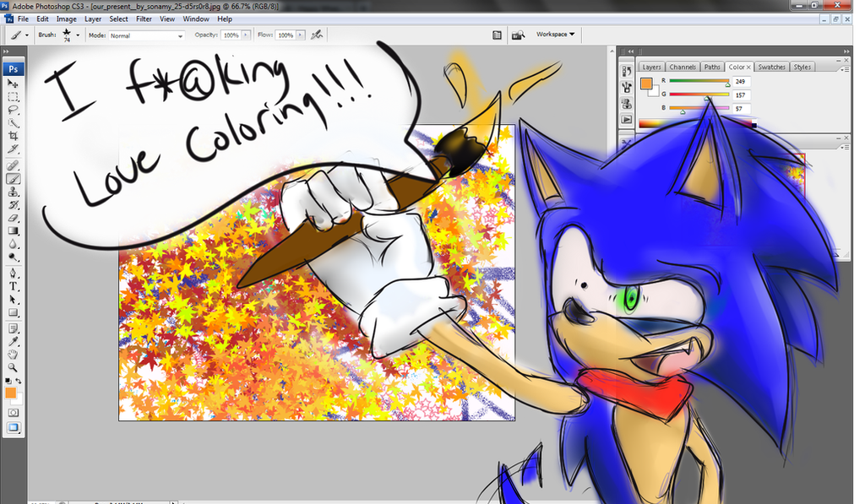Toggle the Brushes palette
Screen dimensions: 865x504
point(497,35)
